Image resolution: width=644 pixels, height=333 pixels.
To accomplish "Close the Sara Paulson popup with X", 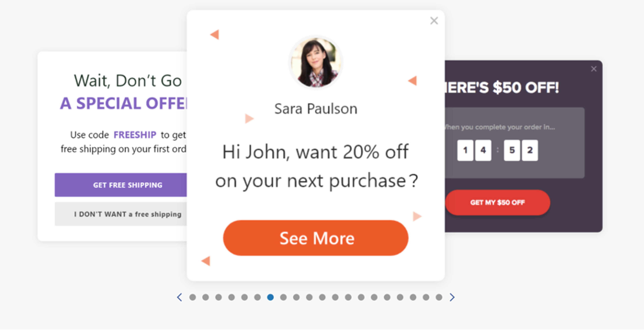I will (434, 21).
